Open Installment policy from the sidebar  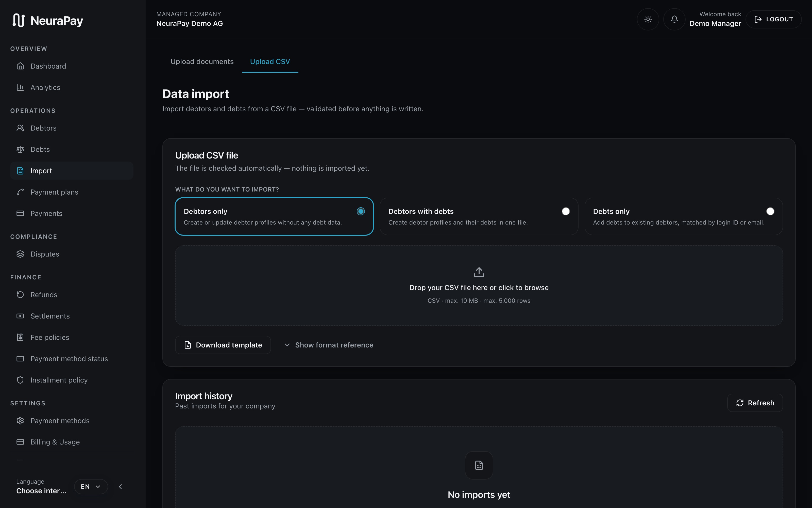click(x=72, y=380)
